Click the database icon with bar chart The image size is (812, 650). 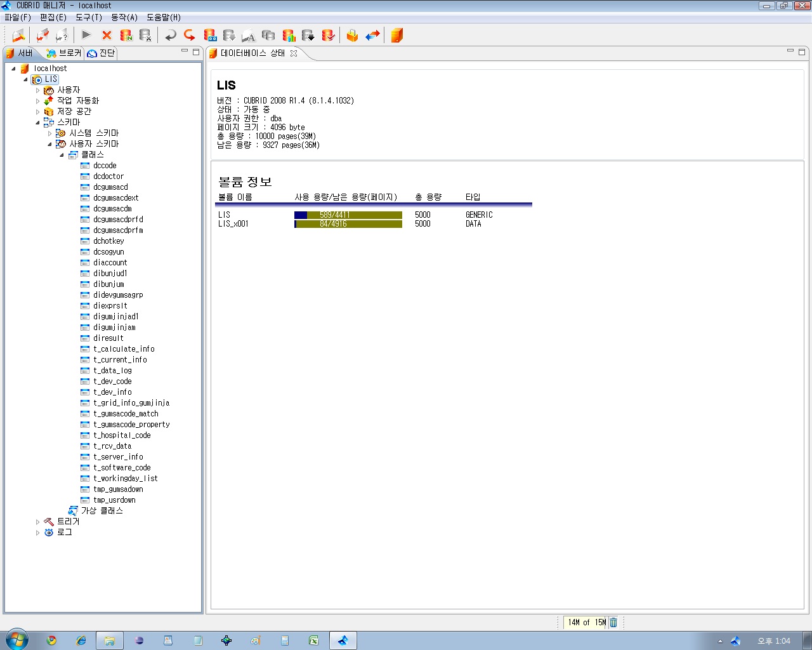(289, 36)
